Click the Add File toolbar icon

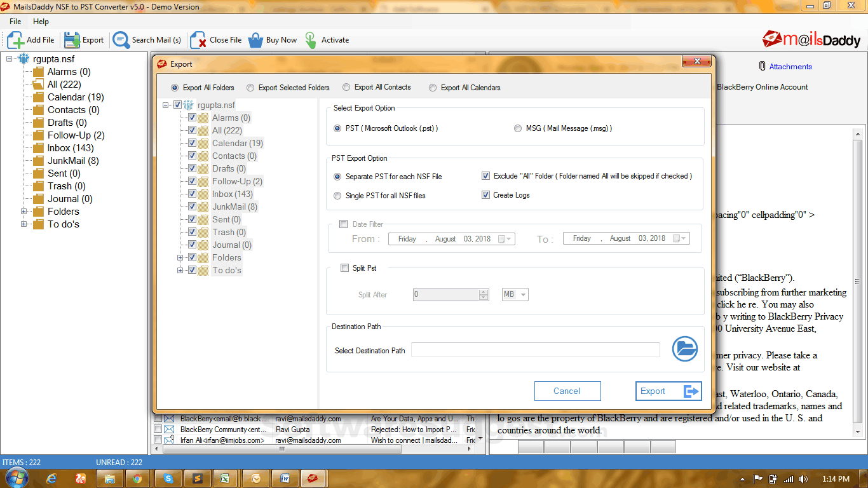(16, 39)
